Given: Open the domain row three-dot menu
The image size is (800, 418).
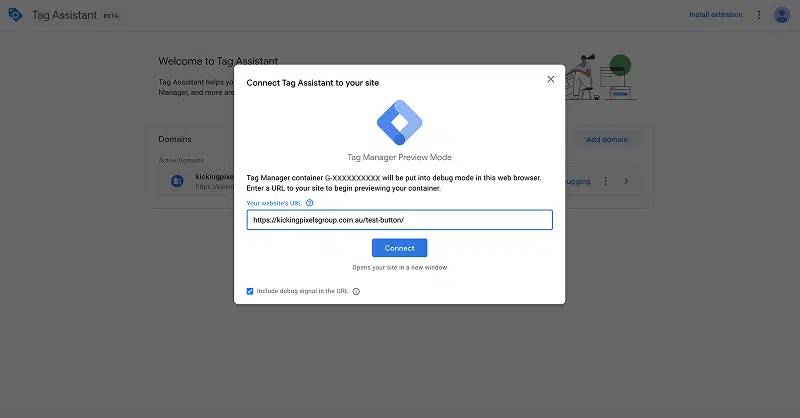Looking at the screenshot, I should (x=606, y=181).
